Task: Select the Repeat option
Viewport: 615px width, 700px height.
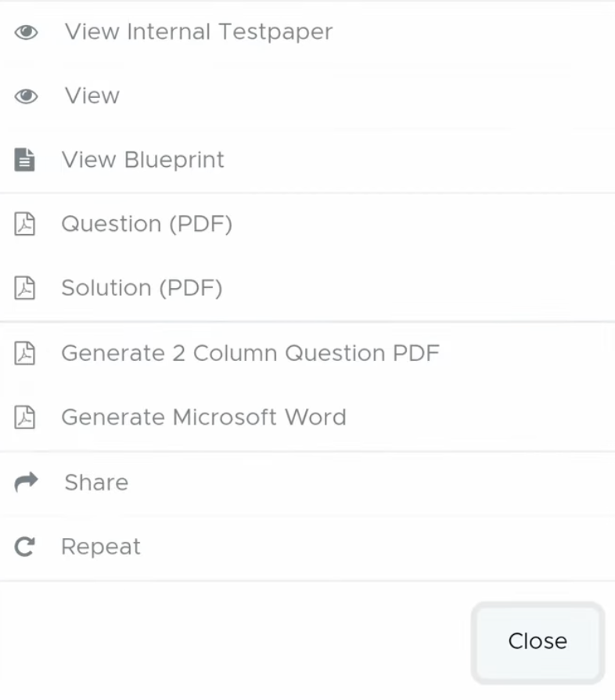Action: point(101,547)
